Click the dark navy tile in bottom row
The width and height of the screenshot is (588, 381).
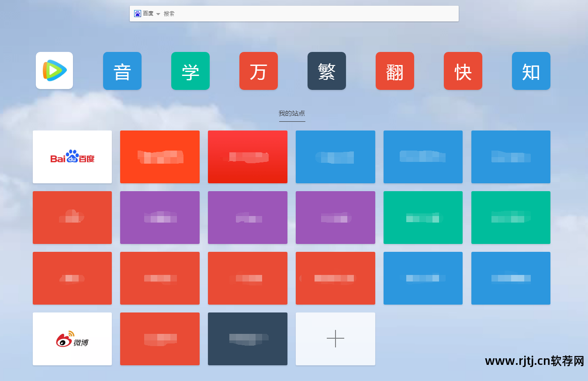tap(247, 339)
